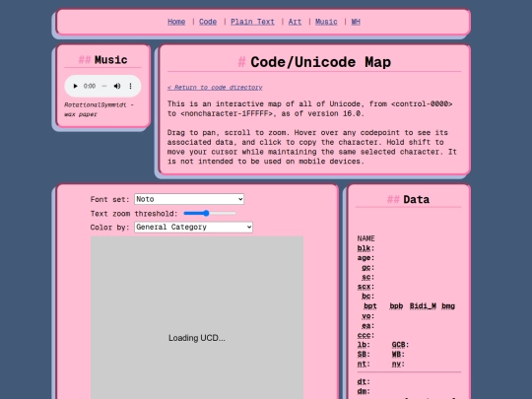532x399 pixels.
Task: Click the RotationalSymmidi track caption
Action: (x=99, y=109)
